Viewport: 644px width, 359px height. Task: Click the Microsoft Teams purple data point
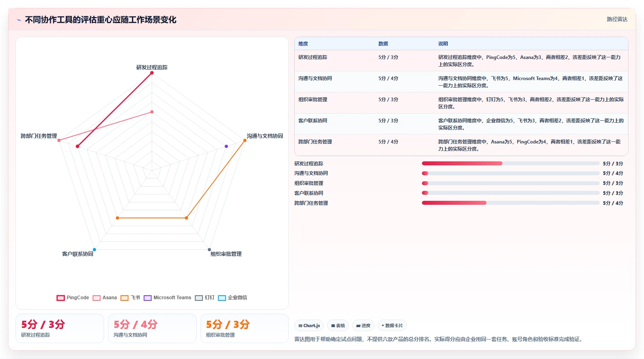tap(226, 146)
